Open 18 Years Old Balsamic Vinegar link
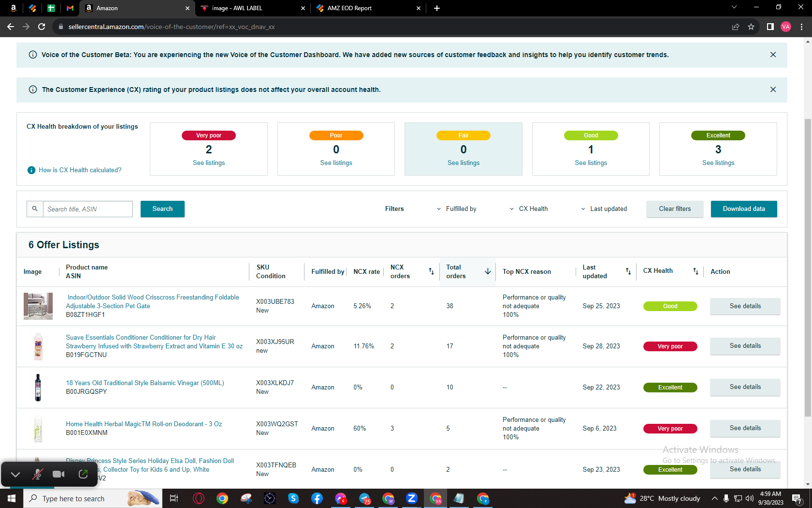812x508 pixels. click(x=145, y=383)
